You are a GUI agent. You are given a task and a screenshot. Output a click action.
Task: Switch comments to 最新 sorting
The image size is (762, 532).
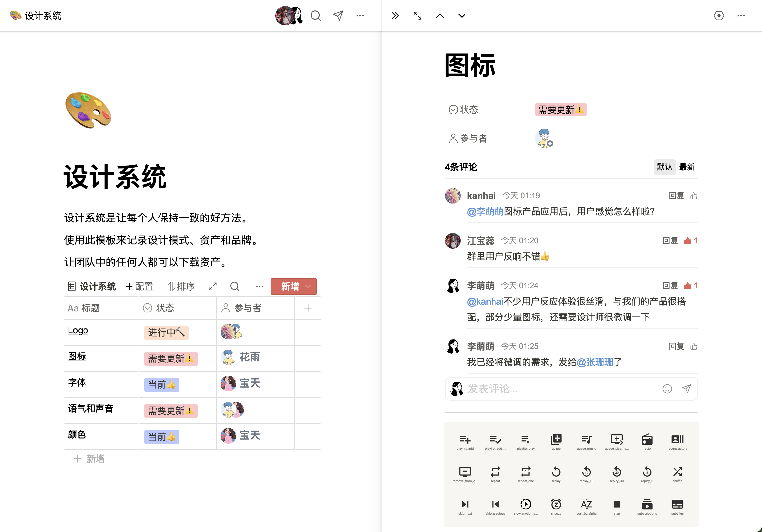(x=687, y=167)
